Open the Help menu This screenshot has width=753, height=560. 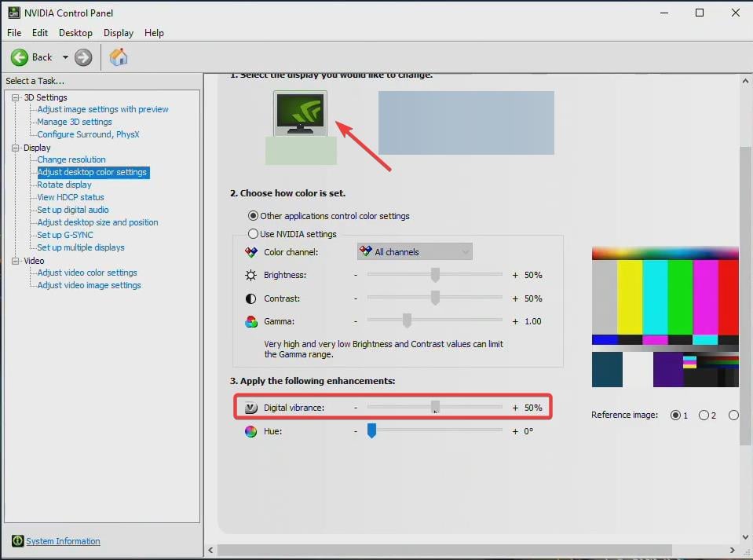point(154,33)
